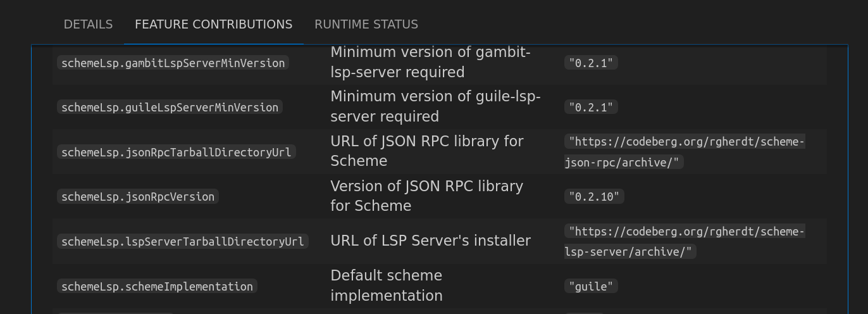868x314 pixels.
Task: Click 'URL of JSON RPC library' description
Action: pyautogui.click(x=427, y=151)
